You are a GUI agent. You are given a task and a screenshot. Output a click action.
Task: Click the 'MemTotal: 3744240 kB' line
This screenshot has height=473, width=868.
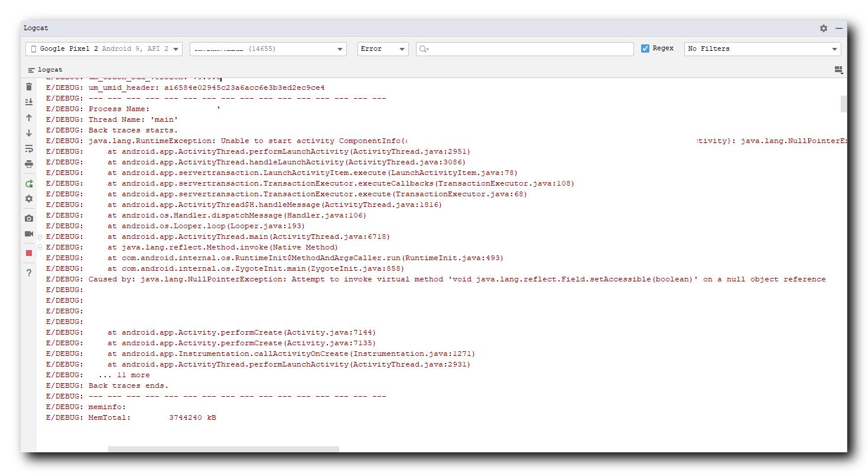pos(131,417)
